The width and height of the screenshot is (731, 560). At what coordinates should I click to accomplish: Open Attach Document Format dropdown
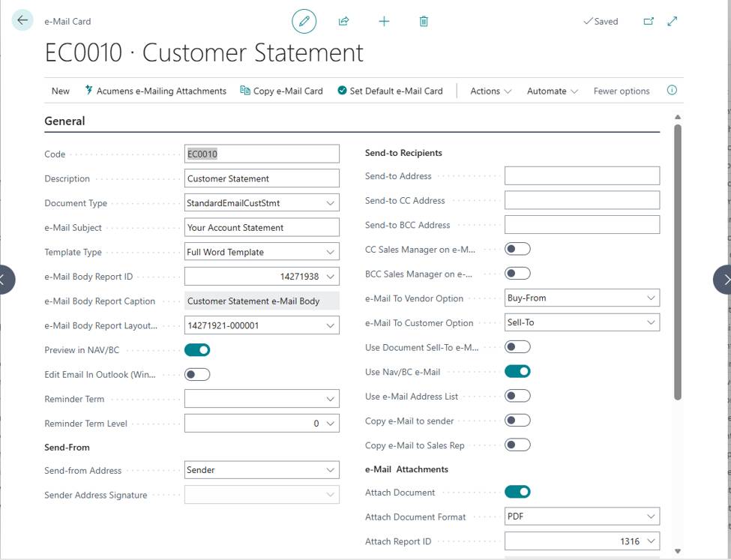(x=651, y=517)
